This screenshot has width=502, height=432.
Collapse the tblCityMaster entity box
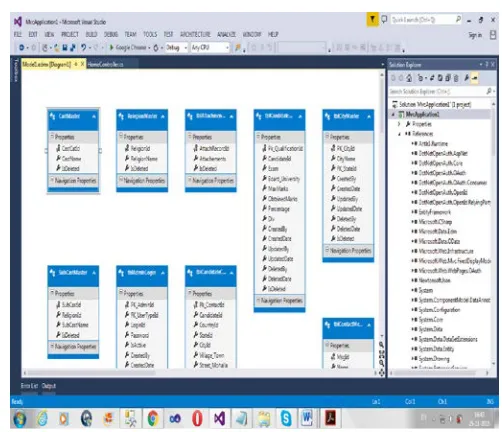pyautogui.click(x=369, y=116)
